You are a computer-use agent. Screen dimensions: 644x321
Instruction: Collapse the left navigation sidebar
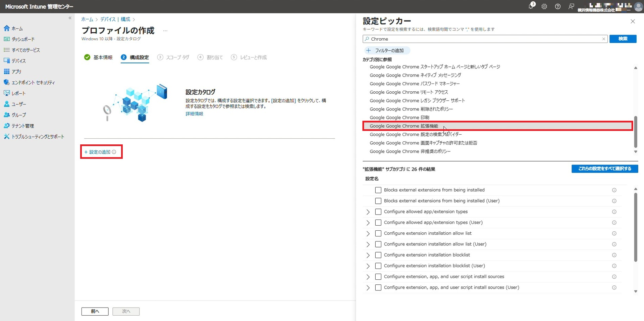(70, 18)
